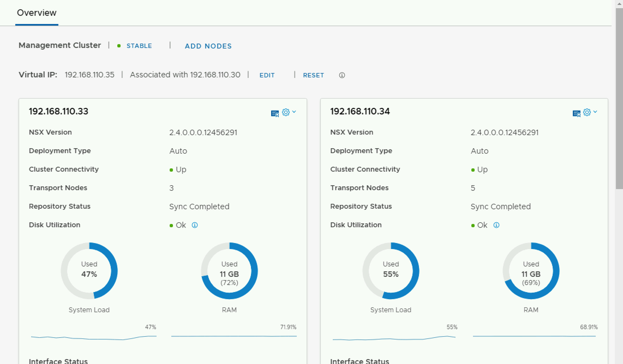Viewport: 623px width, 364px height.
Task: Open the Overview tab
Action: tap(37, 13)
